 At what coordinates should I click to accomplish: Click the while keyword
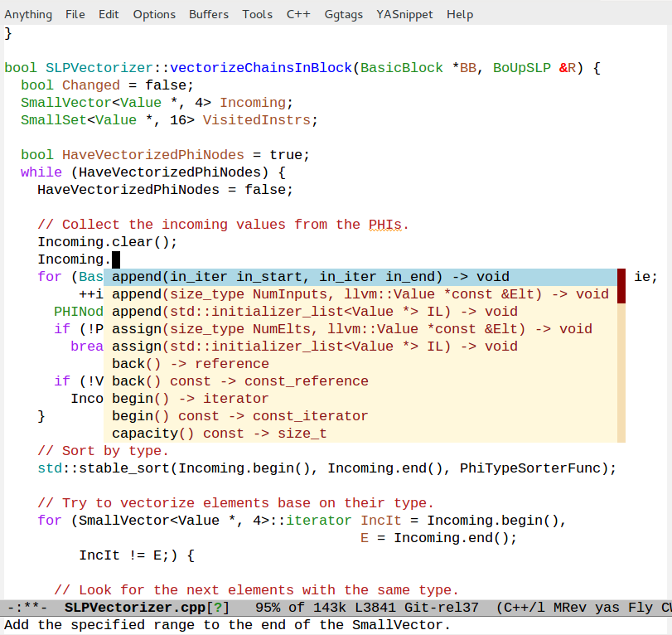[x=41, y=172]
